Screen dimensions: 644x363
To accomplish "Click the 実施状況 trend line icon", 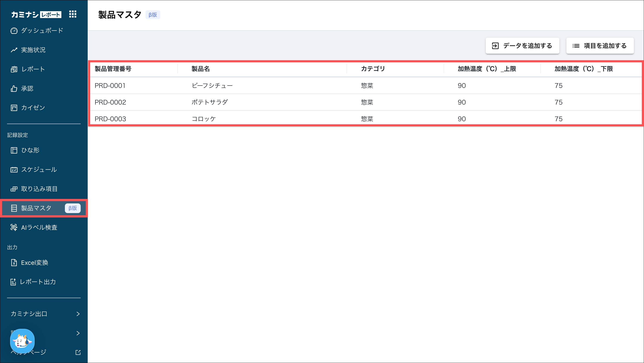I will click(x=14, y=50).
